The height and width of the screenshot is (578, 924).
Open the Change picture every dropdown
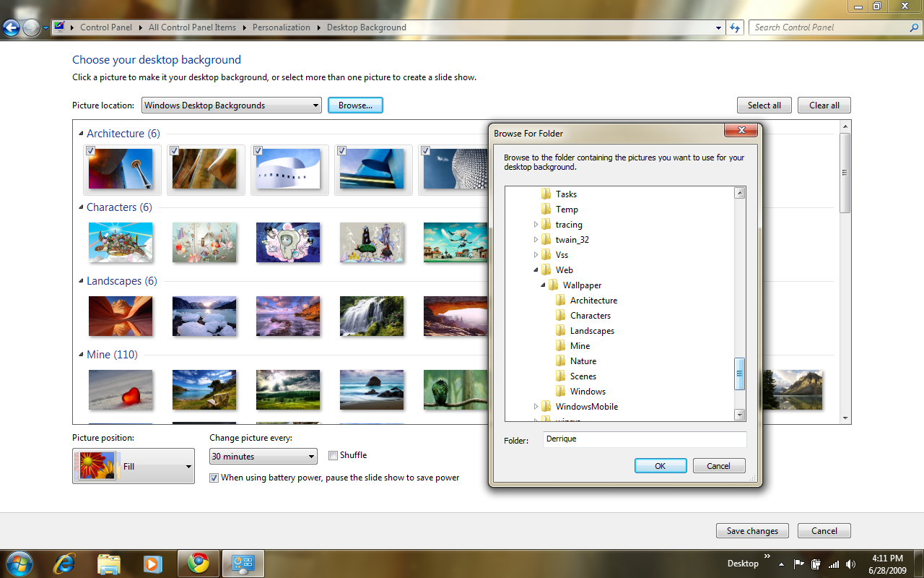263,457
